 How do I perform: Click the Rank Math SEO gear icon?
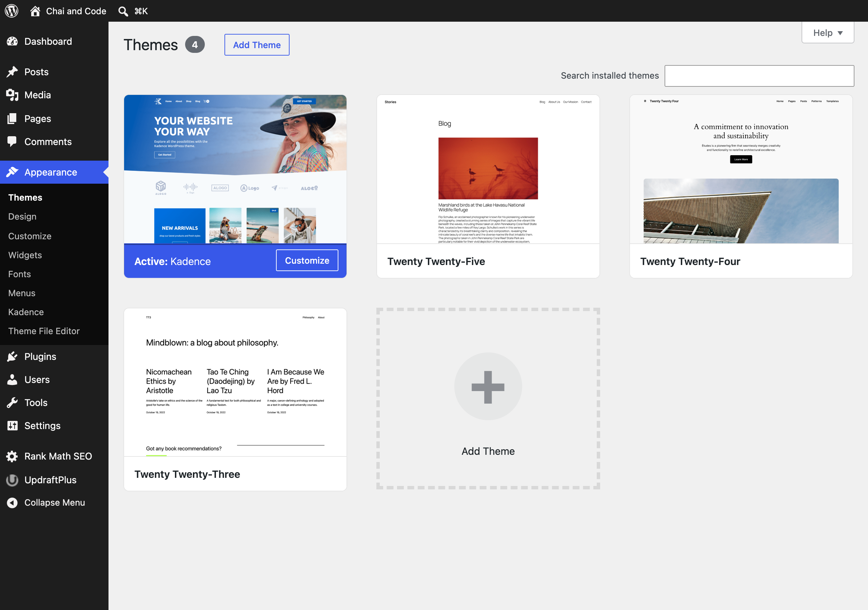pos(12,456)
